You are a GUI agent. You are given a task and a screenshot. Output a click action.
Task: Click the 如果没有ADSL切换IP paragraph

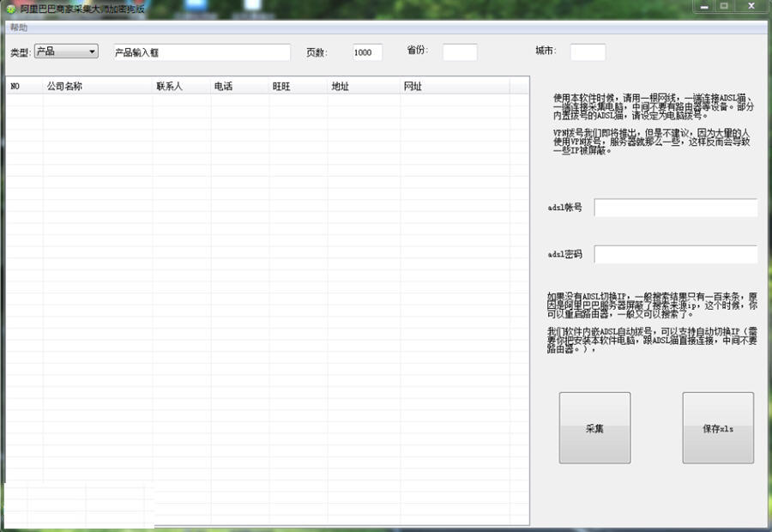coord(652,305)
